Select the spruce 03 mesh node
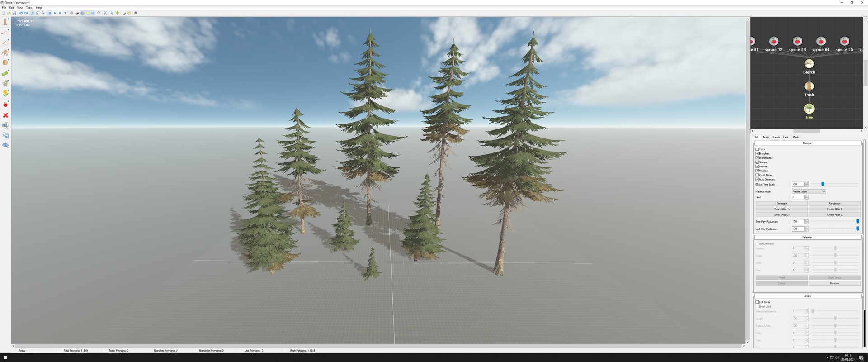Viewport: 868px width, 362px height. point(797,42)
